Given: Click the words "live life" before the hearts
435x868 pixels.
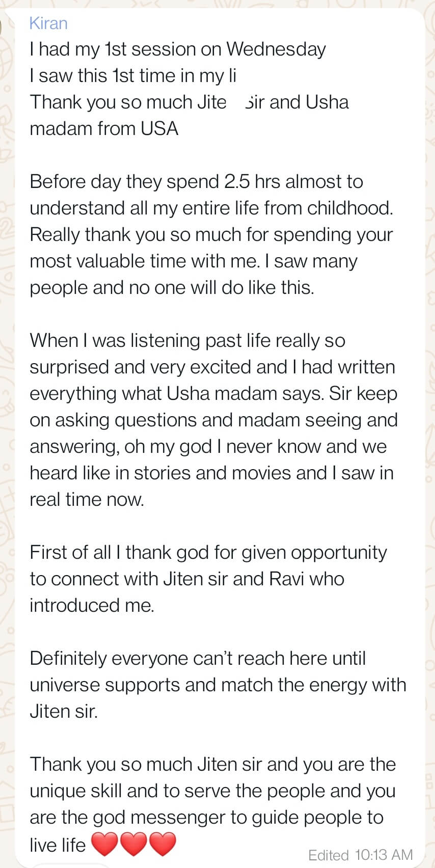Looking at the screenshot, I should 58,845.
